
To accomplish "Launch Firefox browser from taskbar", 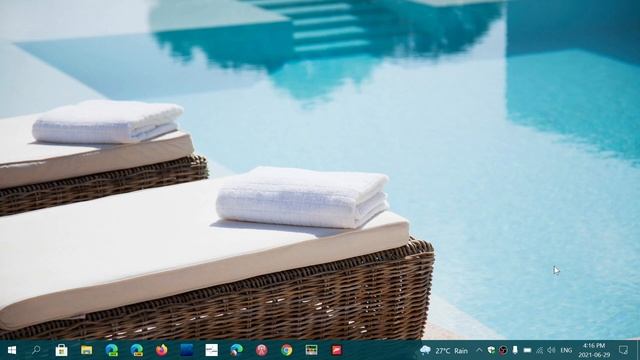I will pos(162,350).
